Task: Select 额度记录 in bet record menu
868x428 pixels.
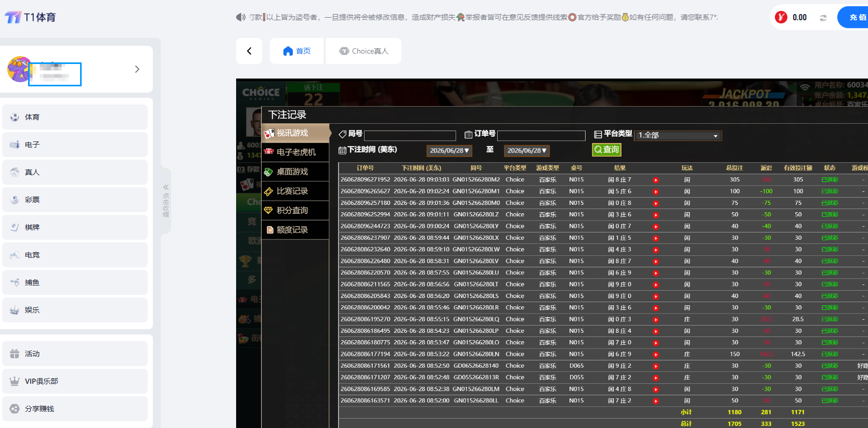Action: point(295,229)
